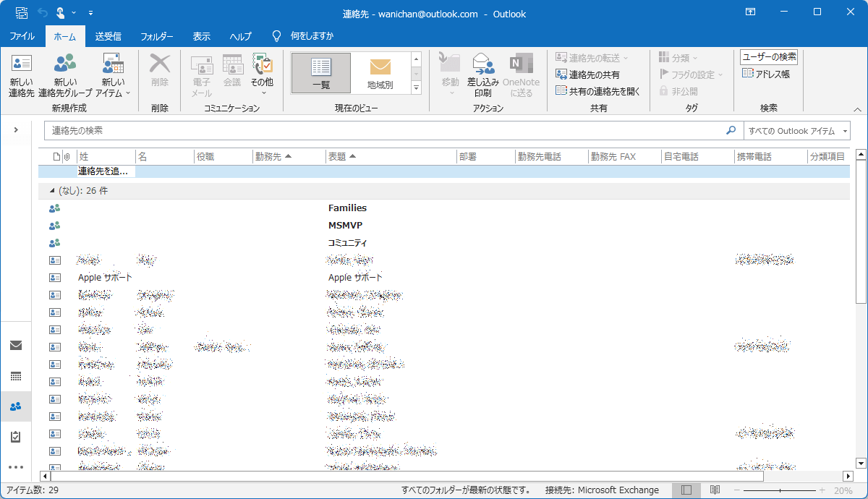
Task: Sort by the Company (勤務先) column
Action: [288, 156]
